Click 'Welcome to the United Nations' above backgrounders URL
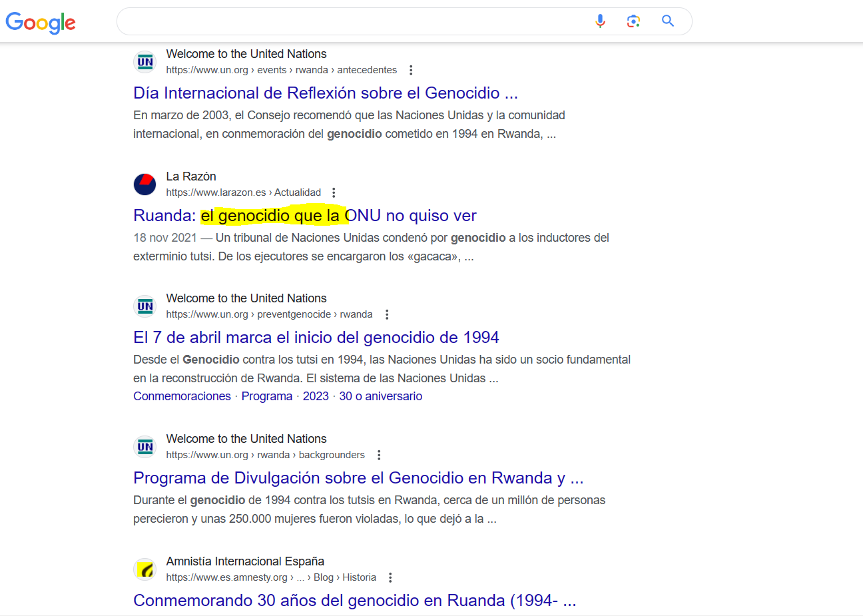This screenshot has height=616, width=863. 246,439
